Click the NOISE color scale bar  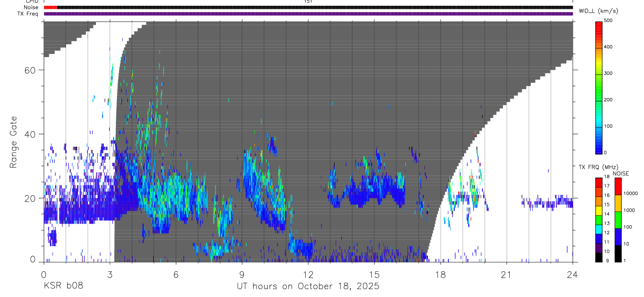[x=617, y=219]
